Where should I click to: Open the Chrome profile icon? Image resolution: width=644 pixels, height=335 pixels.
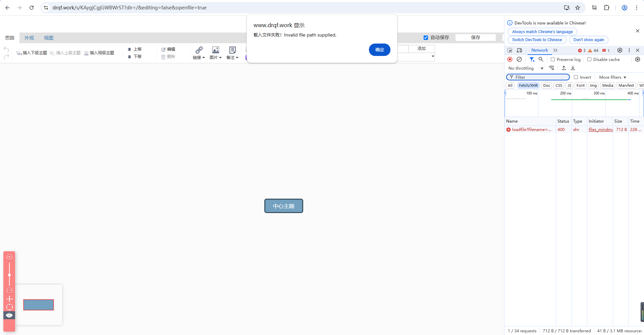pyautogui.click(x=625, y=7)
